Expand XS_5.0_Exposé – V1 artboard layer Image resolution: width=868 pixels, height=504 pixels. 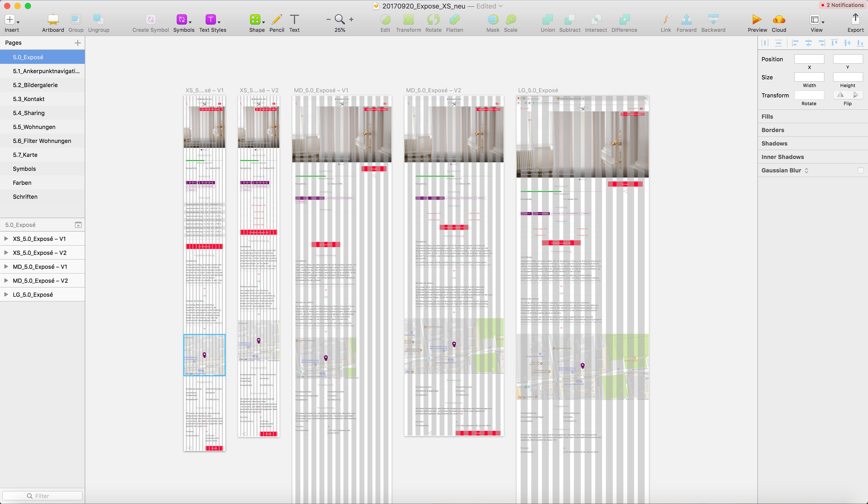(x=6, y=239)
